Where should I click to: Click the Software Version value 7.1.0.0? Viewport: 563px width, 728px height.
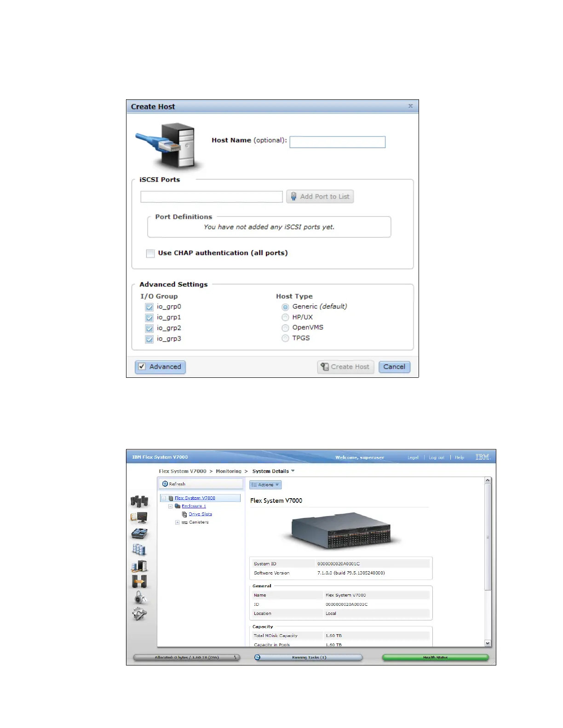point(351,573)
